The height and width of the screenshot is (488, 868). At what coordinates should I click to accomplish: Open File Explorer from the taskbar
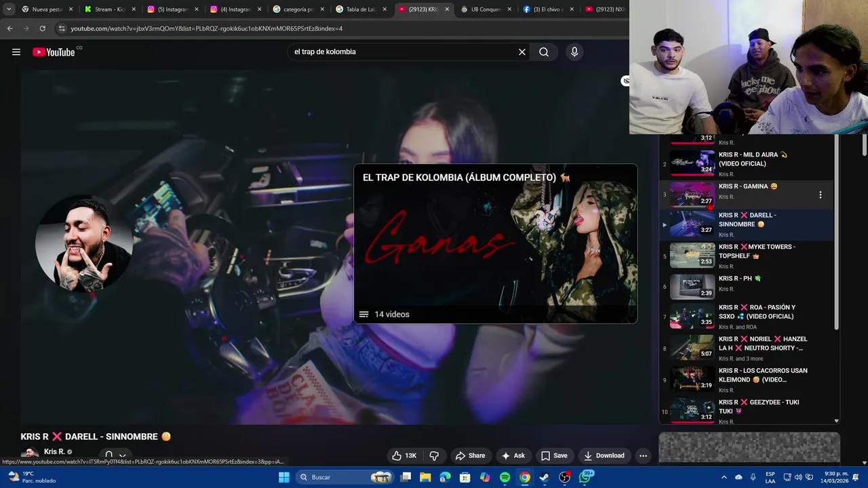pos(425,477)
